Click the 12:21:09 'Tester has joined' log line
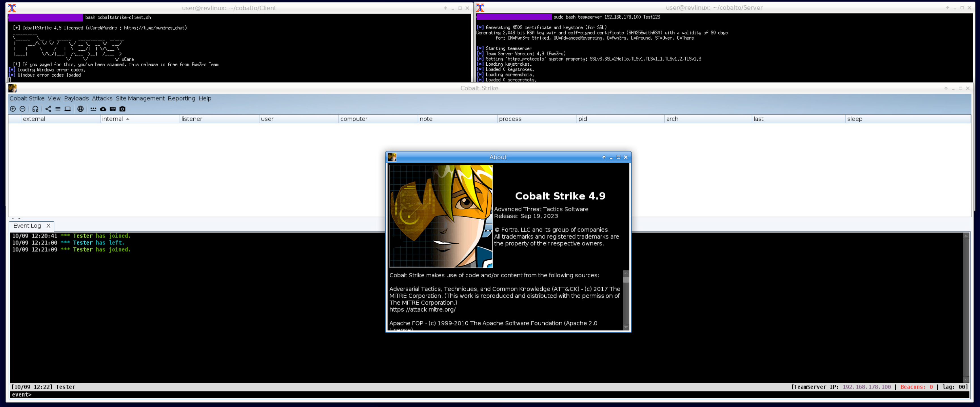 [x=72, y=250]
